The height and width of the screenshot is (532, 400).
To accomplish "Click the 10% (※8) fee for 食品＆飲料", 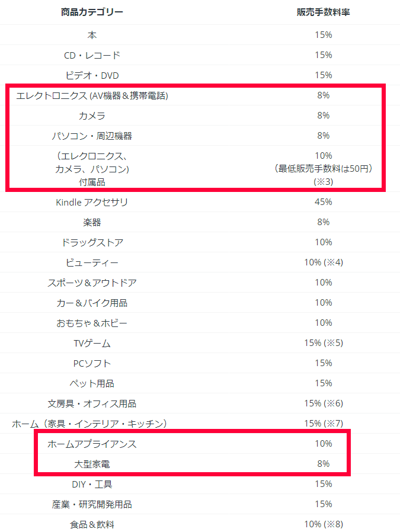I will (x=323, y=524).
